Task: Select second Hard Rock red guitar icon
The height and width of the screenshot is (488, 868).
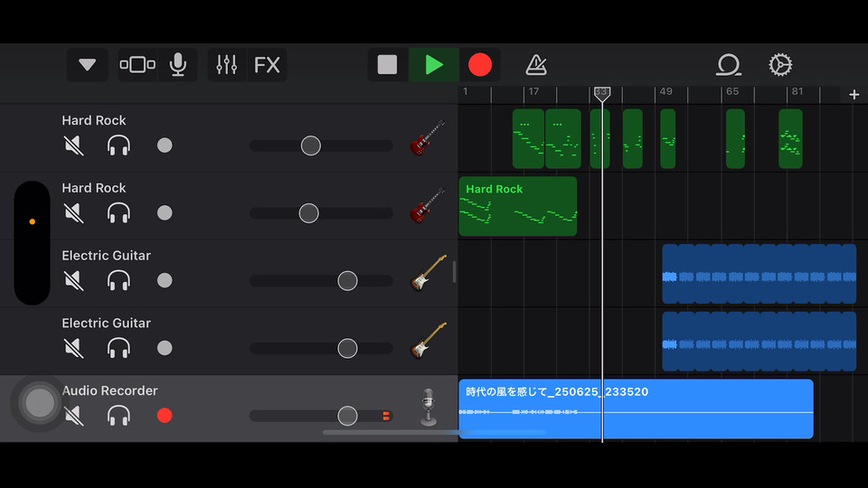Action: point(428,205)
